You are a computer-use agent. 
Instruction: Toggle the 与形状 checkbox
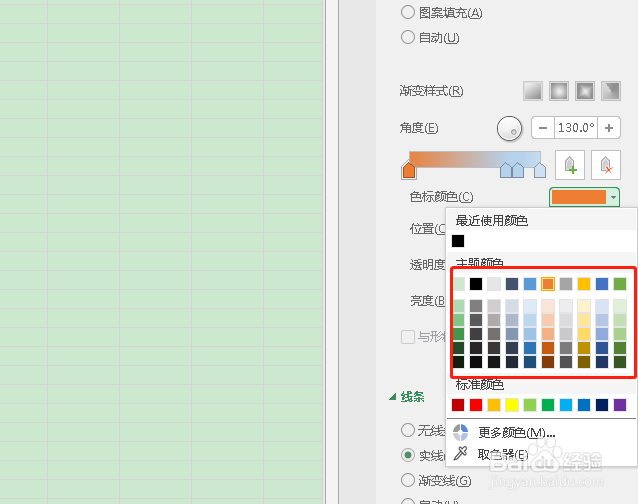click(x=408, y=337)
